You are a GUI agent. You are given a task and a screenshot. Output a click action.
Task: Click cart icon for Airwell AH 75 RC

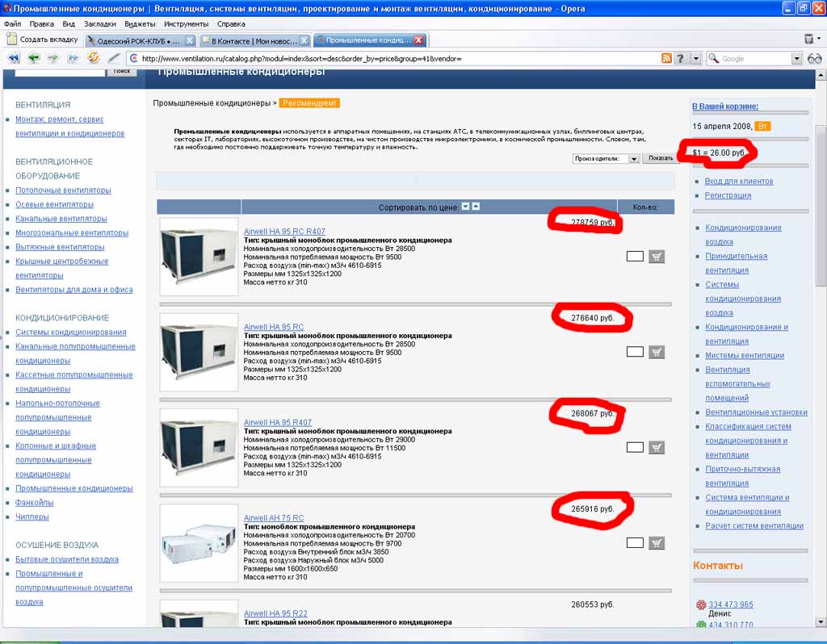click(657, 543)
